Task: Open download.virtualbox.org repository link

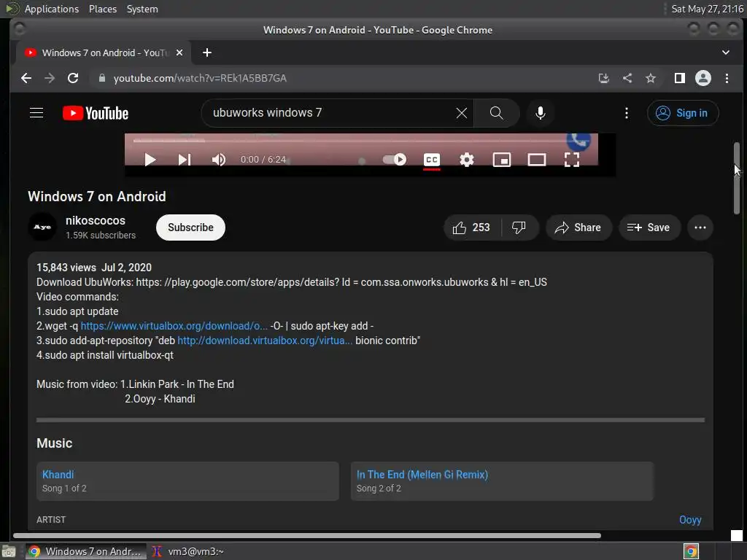Action: coord(265,341)
